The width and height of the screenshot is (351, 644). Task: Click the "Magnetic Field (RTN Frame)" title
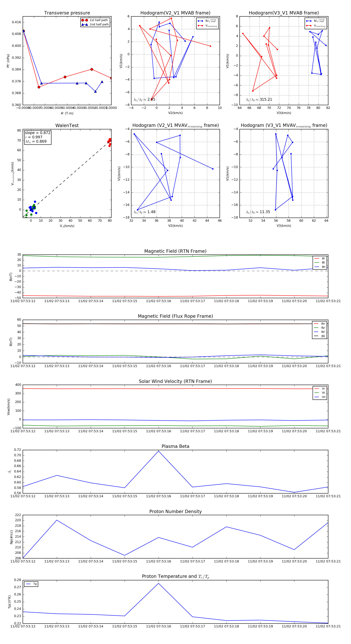pyautogui.click(x=175, y=251)
